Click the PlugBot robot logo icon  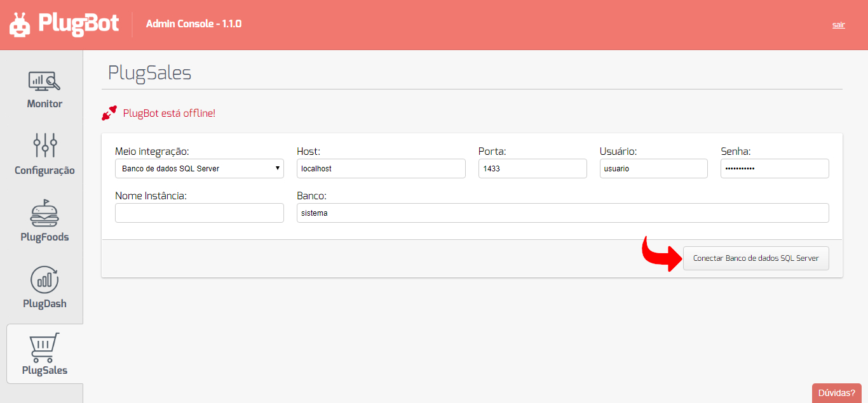(x=20, y=25)
